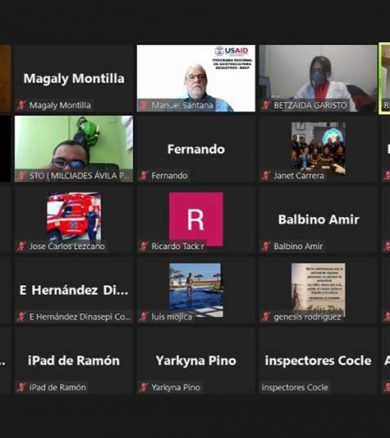Click the pink R avatar of Ricardo
390x438 pixels.
196,219
